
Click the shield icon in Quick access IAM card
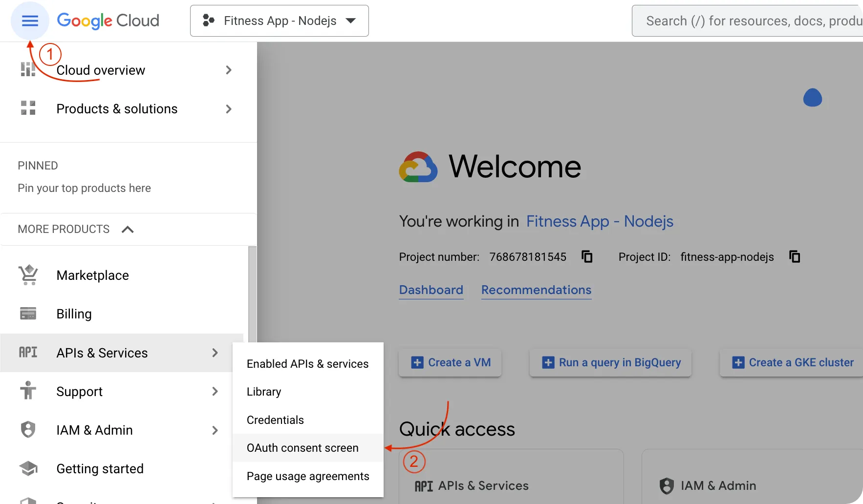(667, 486)
